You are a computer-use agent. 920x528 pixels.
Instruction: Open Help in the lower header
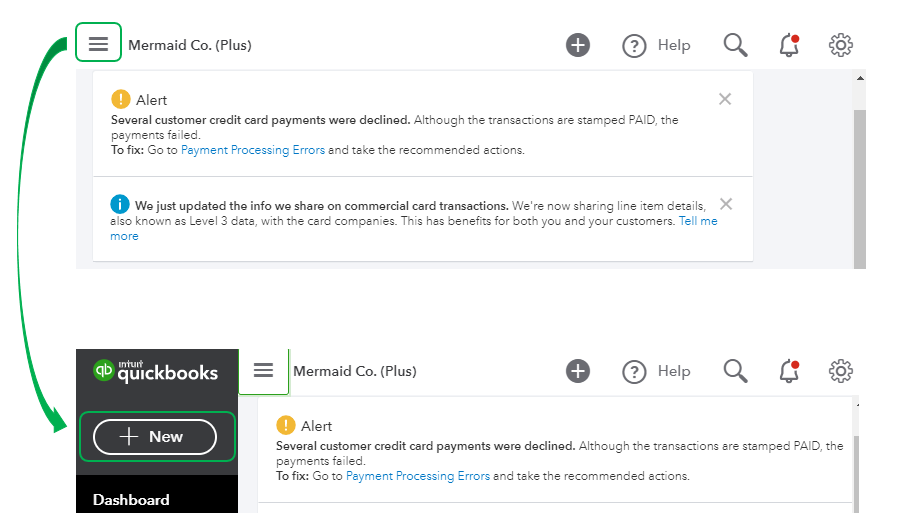tap(657, 371)
